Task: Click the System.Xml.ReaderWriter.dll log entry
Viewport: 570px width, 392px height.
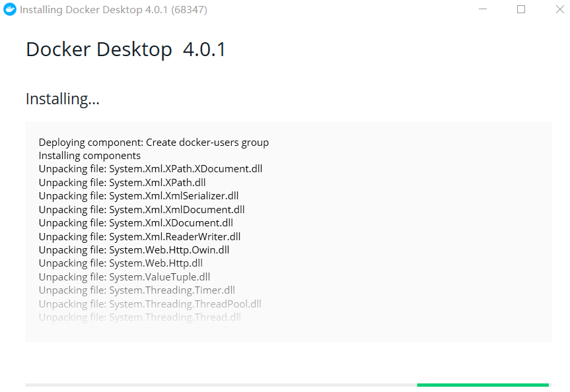Action: pyautogui.click(x=139, y=237)
